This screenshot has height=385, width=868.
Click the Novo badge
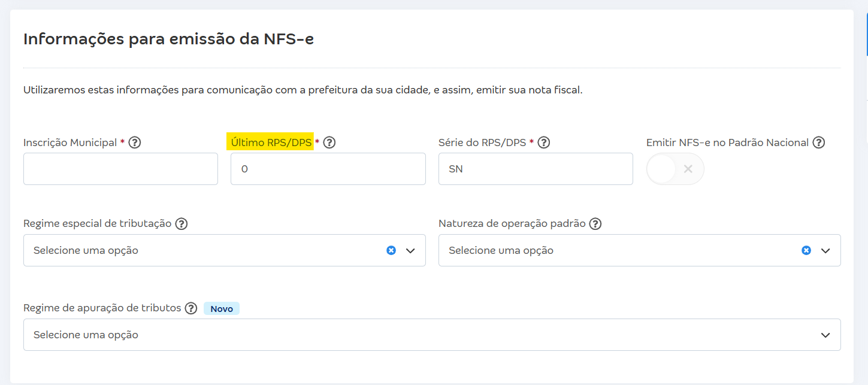click(x=221, y=308)
